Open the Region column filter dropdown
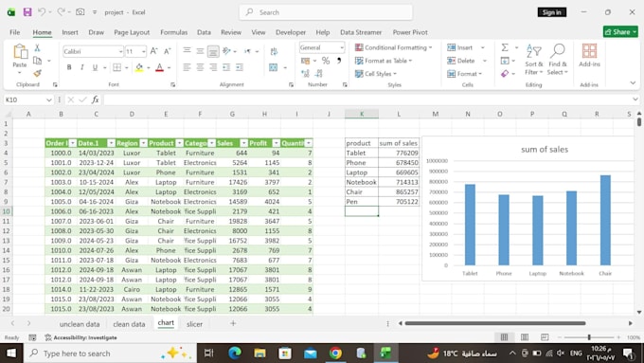 point(143,143)
